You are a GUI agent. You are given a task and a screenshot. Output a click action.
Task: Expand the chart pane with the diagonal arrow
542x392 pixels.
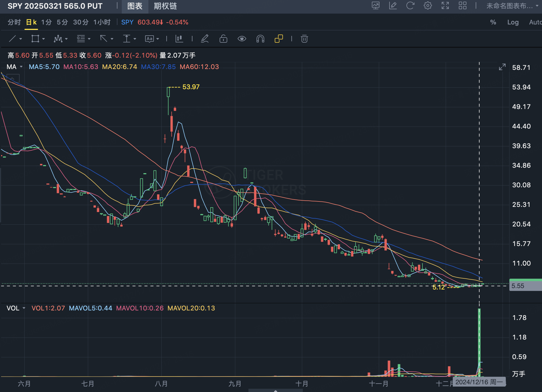(502, 67)
